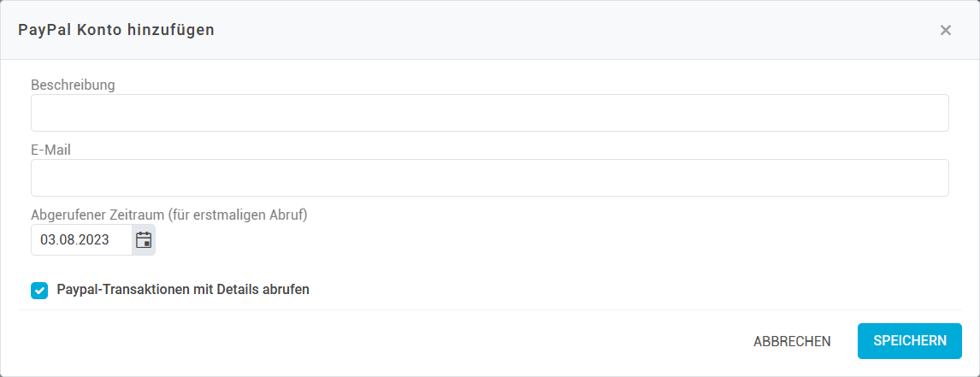This screenshot has width=980, height=377.
Task: Click the PayPal Konto hinzufügen title
Action: [116, 31]
